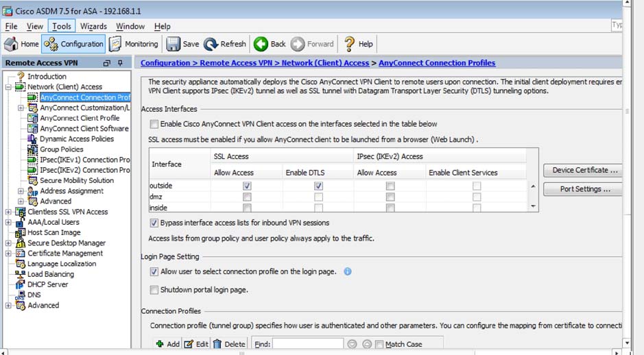
Task: Click the Home toolbar icon
Action: 11,44
